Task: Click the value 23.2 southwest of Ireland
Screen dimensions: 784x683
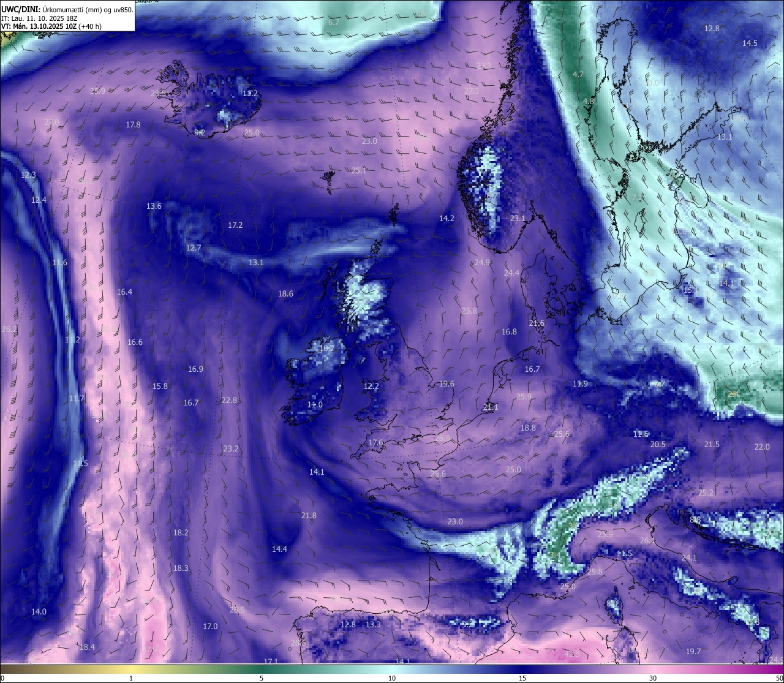Action: coord(231,448)
